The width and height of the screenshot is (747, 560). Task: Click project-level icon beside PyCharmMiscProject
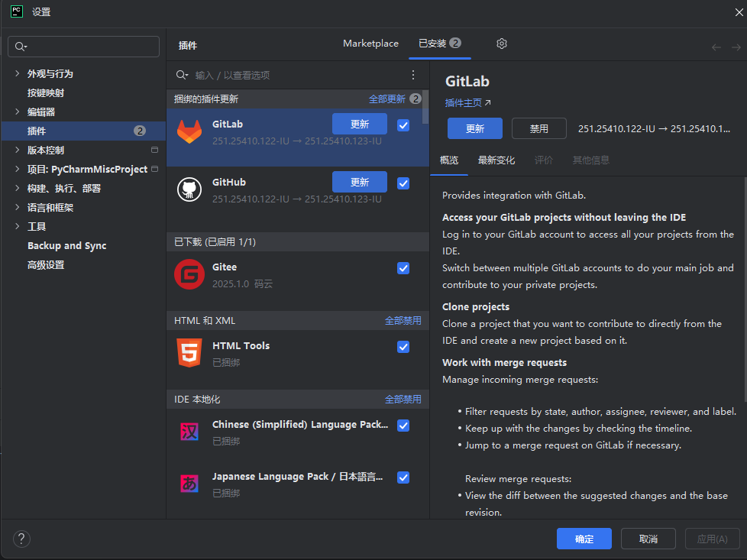154,169
